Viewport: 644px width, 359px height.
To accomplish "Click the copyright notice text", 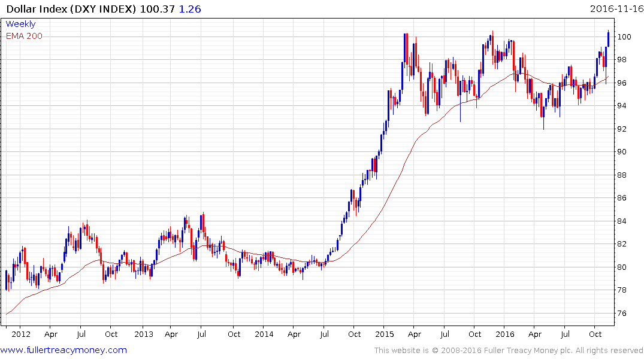I will [509, 351].
